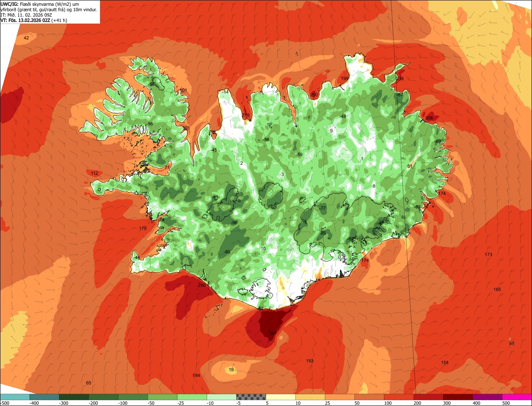Click the legend swatch between 100 and 200

click(x=398, y=397)
